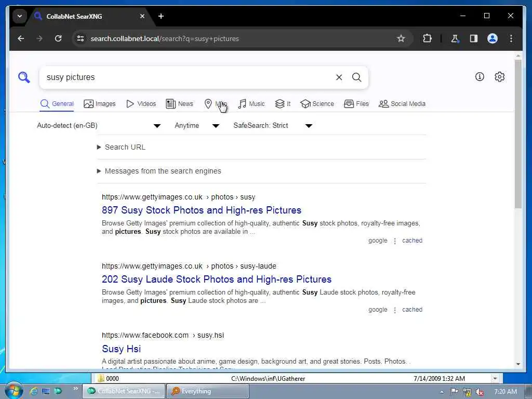Click google engine label of 897 Susy result
The height and width of the screenshot is (399, 532).
point(378,241)
